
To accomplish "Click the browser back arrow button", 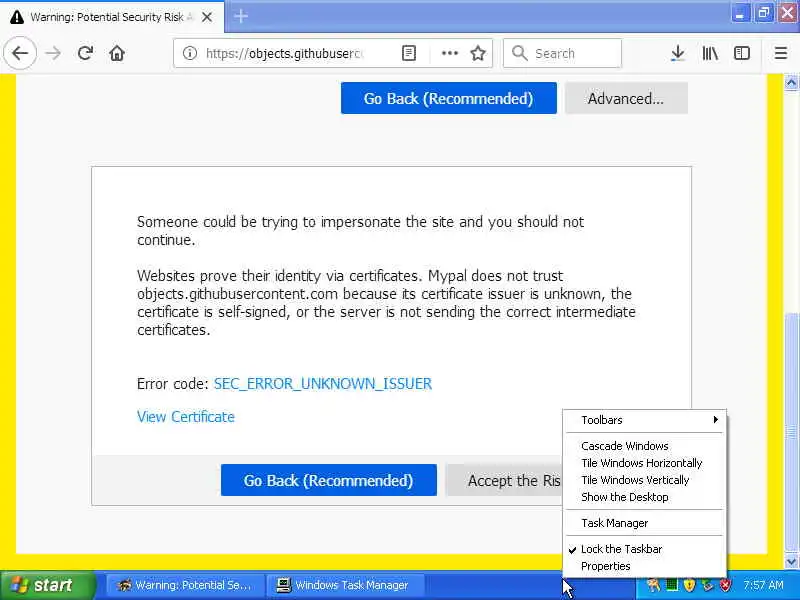I will coord(20,53).
